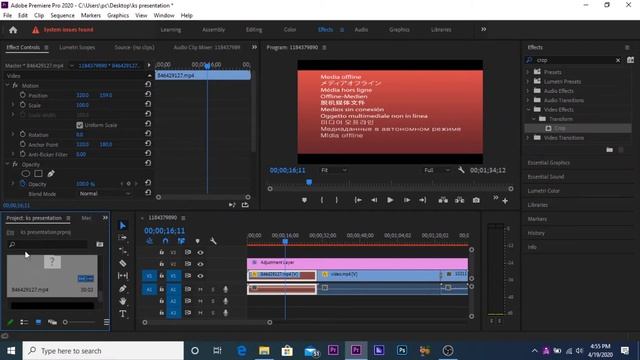Viewport: 640px width, 360px height.
Task: Click the timeline horizontal zoom scrollbar
Action: click(207, 322)
